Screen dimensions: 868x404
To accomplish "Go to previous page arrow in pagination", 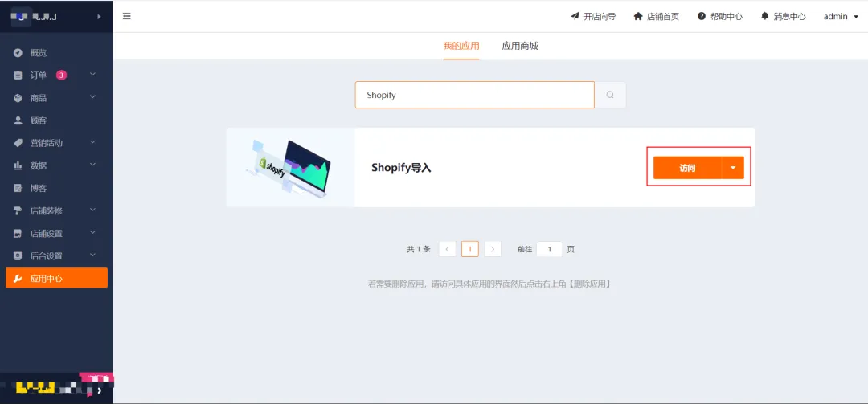I will pyautogui.click(x=448, y=249).
